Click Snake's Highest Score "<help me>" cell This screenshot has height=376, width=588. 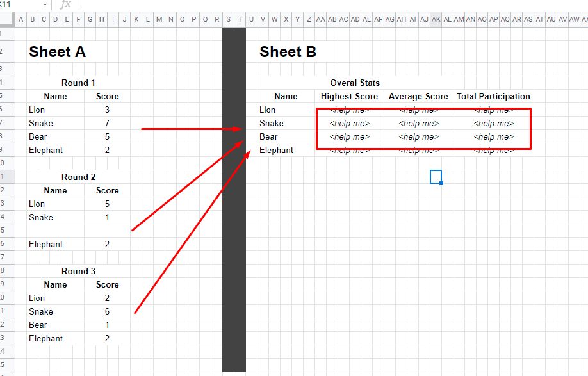[x=350, y=124]
